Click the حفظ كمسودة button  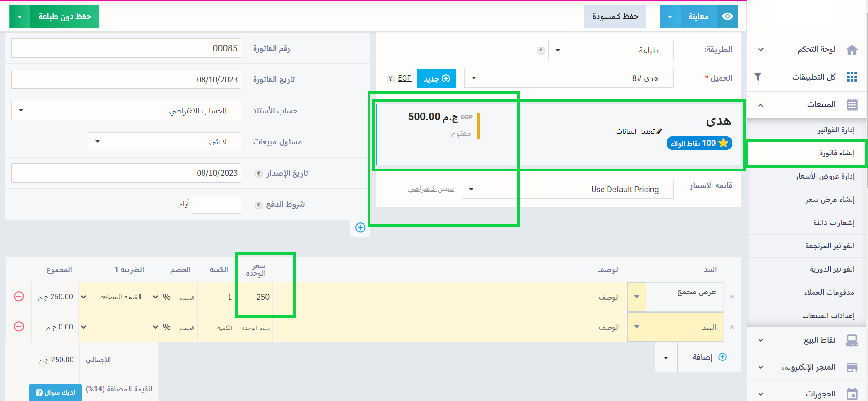pos(615,16)
